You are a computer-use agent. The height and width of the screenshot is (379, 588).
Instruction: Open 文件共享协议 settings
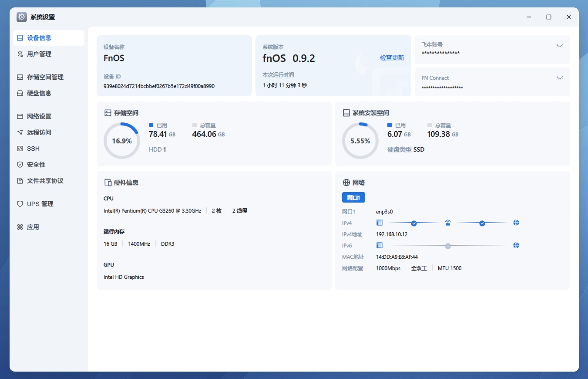coord(49,181)
